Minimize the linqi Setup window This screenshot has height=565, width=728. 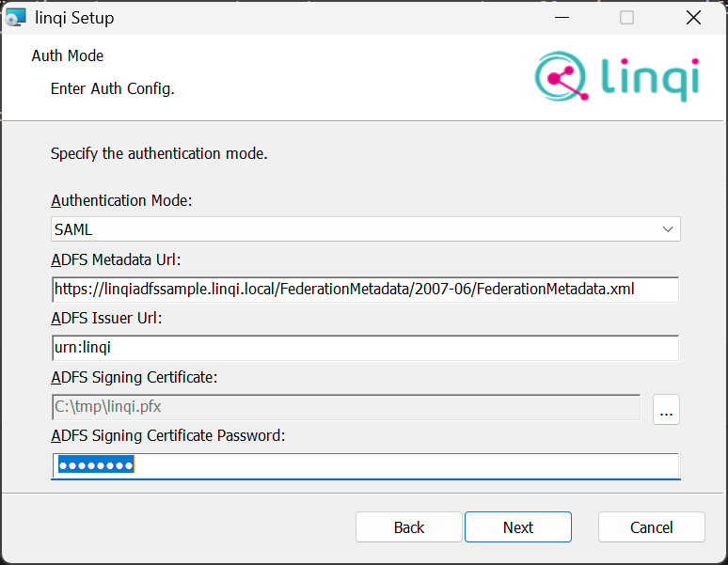pyautogui.click(x=562, y=18)
